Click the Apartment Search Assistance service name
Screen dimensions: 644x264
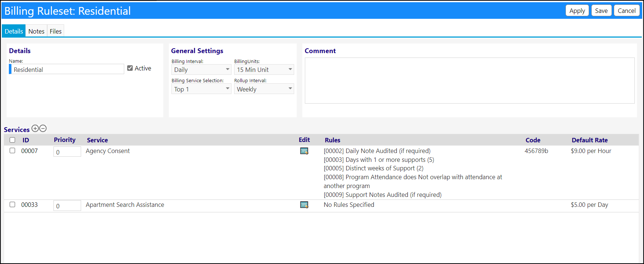pos(125,205)
